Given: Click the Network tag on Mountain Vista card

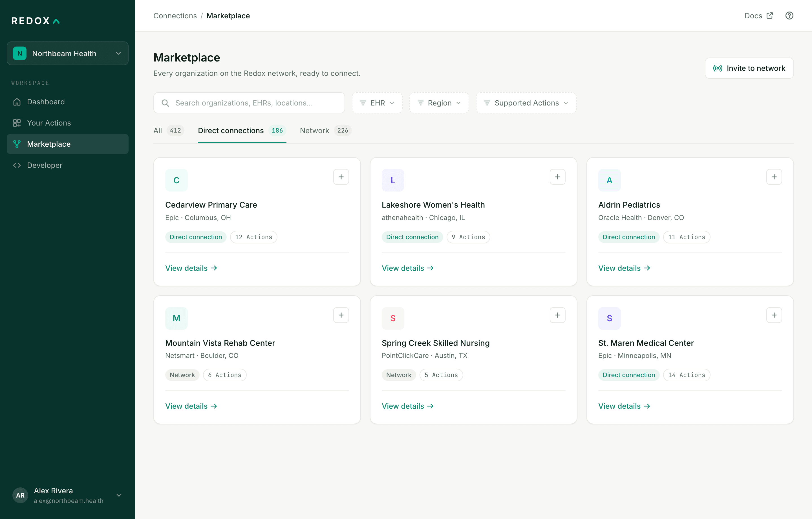Looking at the screenshot, I should tap(182, 375).
